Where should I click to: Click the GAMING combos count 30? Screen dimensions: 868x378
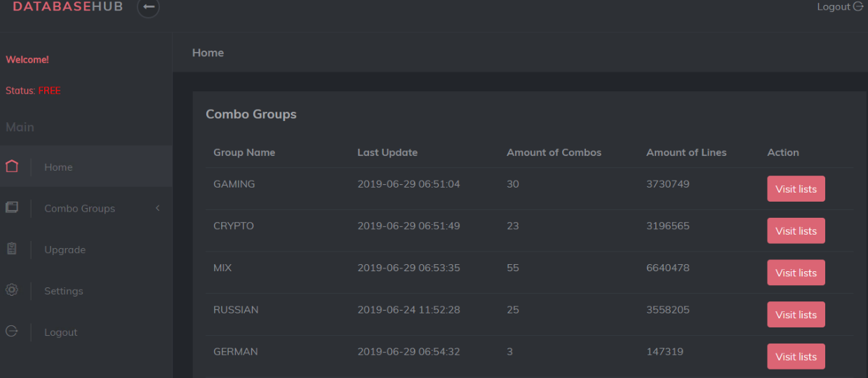513,184
